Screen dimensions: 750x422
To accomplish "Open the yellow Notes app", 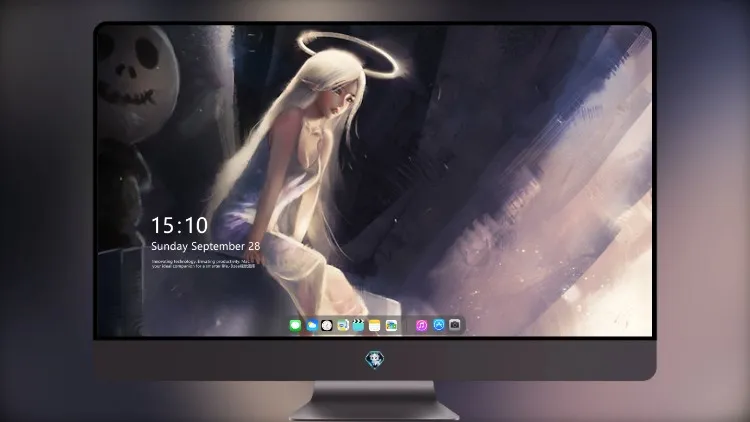I will tap(375, 325).
